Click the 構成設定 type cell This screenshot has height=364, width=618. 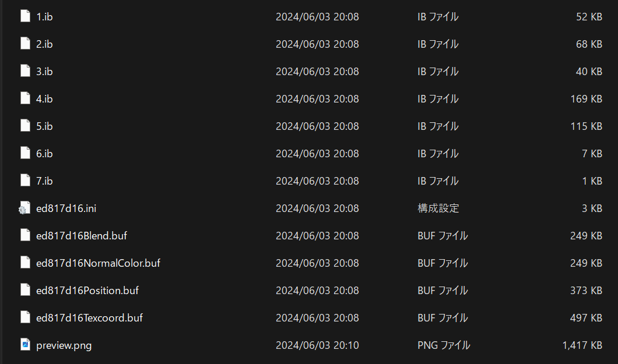click(x=438, y=208)
